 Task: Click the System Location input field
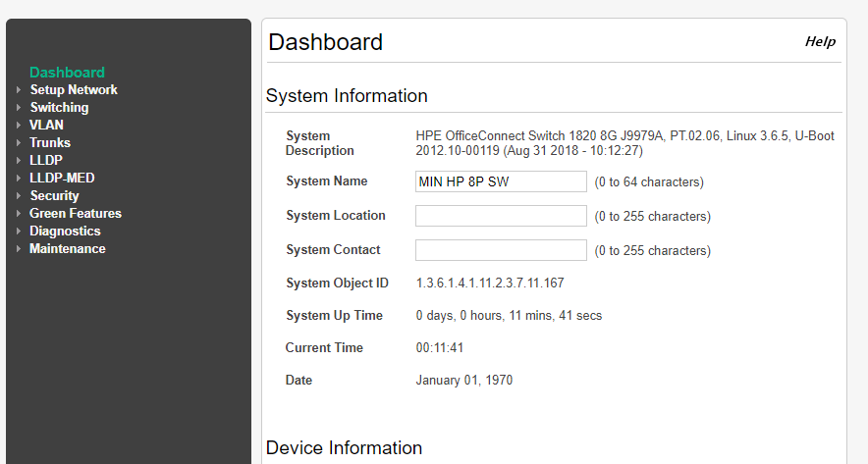pyautogui.click(x=501, y=216)
